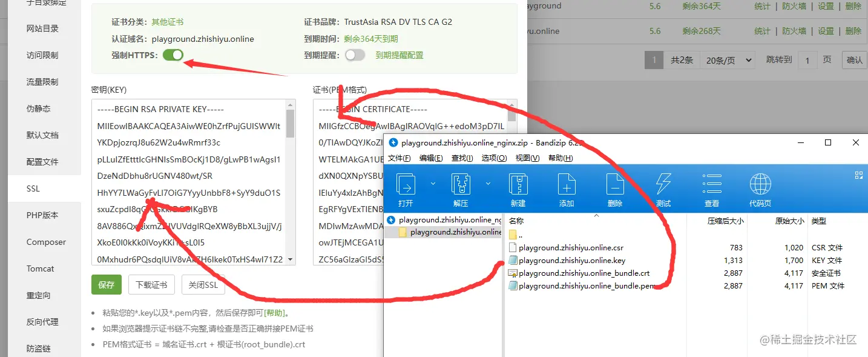Click the 跳转到 page number input field
The height and width of the screenshot is (357, 868).
pyautogui.click(x=807, y=60)
